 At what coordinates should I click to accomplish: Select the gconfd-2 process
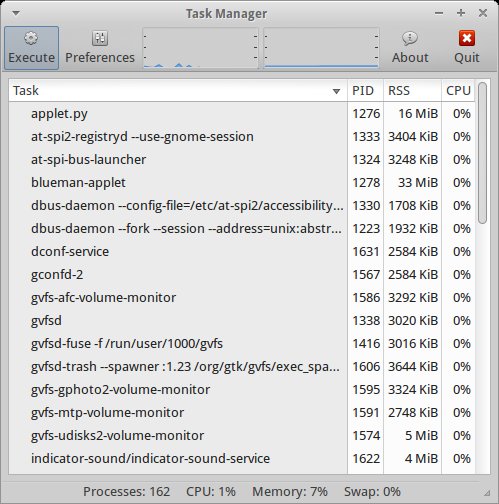(242, 275)
